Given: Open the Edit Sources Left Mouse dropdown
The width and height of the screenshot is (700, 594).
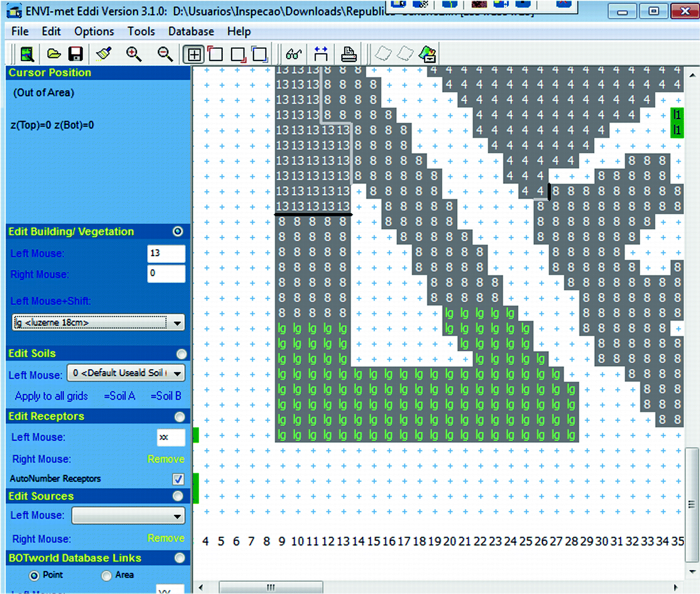Looking at the screenshot, I should 177,516.
